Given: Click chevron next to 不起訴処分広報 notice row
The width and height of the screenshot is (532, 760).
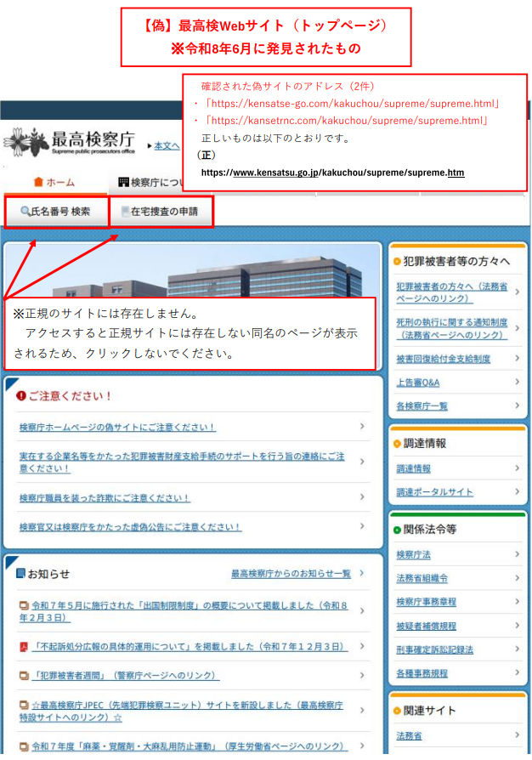Looking at the screenshot, I should pyautogui.click(x=362, y=645).
